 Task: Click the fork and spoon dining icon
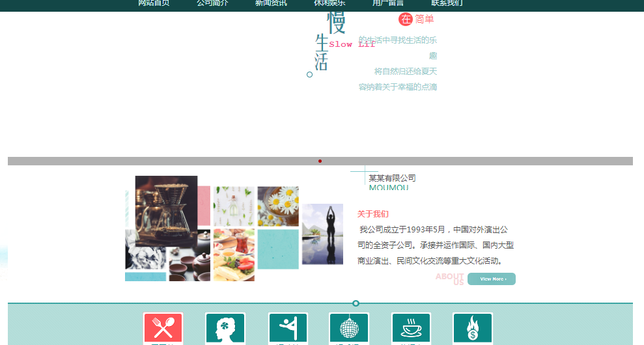pos(163,327)
